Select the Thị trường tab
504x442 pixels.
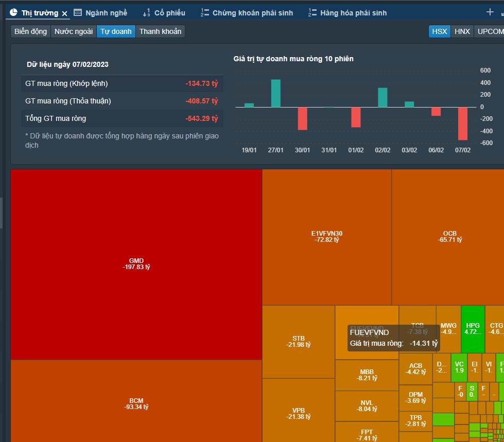[40, 13]
